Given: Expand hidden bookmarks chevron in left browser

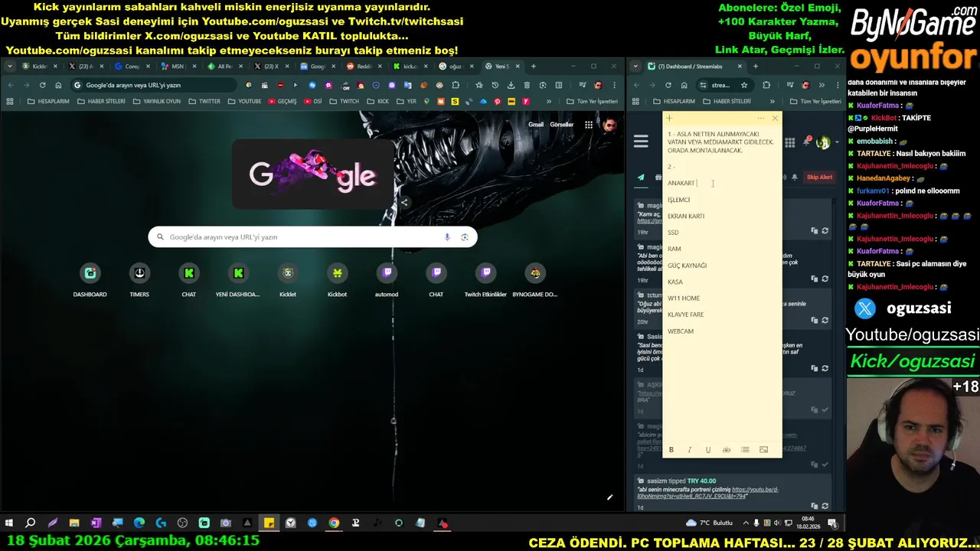Looking at the screenshot, I should tap(549, 101).
